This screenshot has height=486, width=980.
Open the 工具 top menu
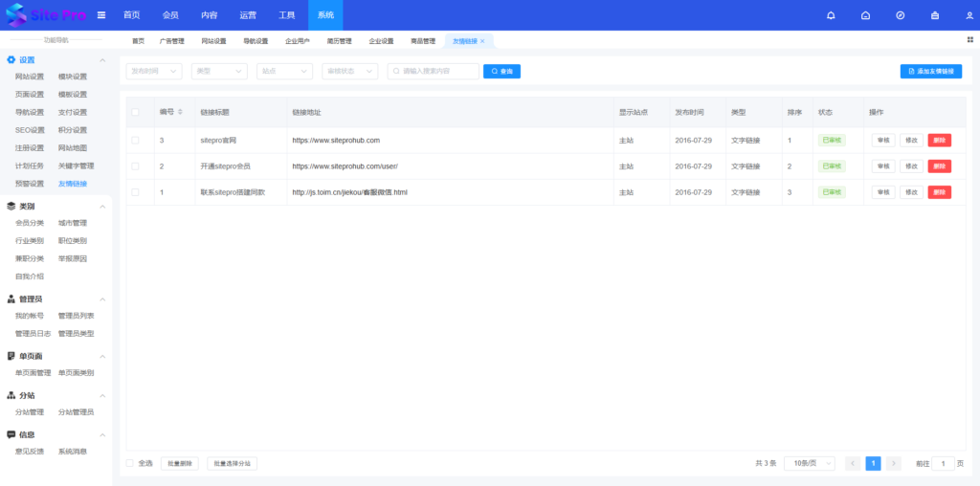click(287, 15)
